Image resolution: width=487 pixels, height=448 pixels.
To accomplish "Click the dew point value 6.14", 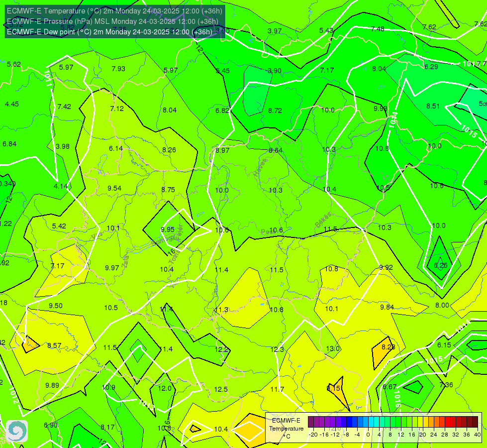I will coord(116,149).
